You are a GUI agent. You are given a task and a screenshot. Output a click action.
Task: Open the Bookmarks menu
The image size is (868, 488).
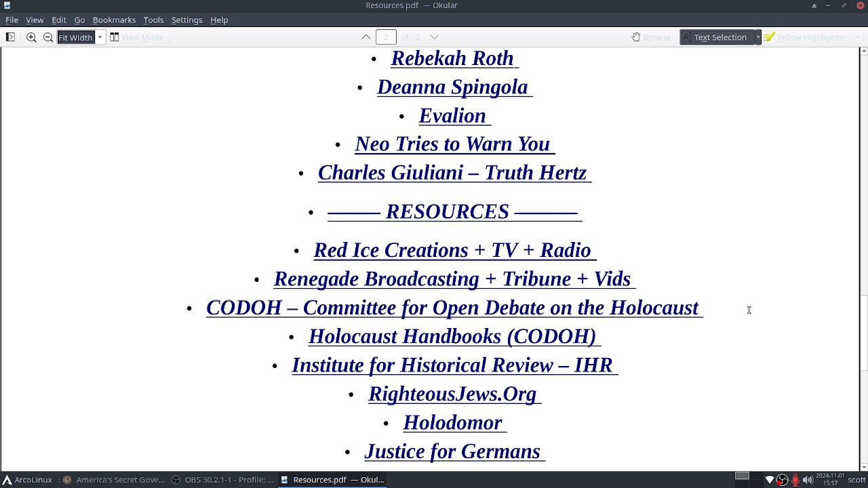114,20
